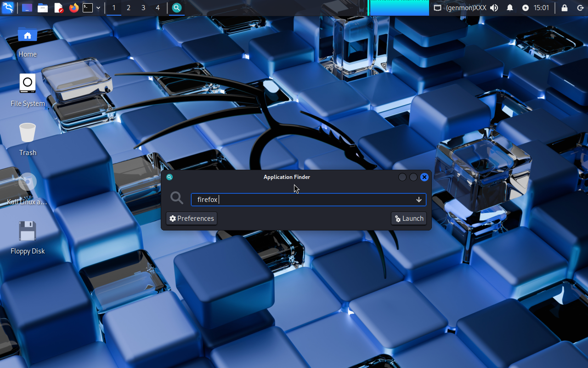Click the power manager lightning icon
588x368 pixels.
(x=526, y=8)
